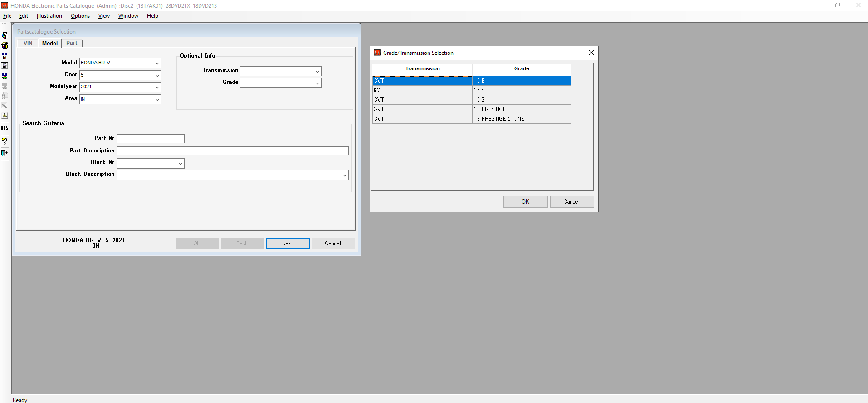Open the Help menu
This screenshot has width=868, height=403.
click(152, 16)
